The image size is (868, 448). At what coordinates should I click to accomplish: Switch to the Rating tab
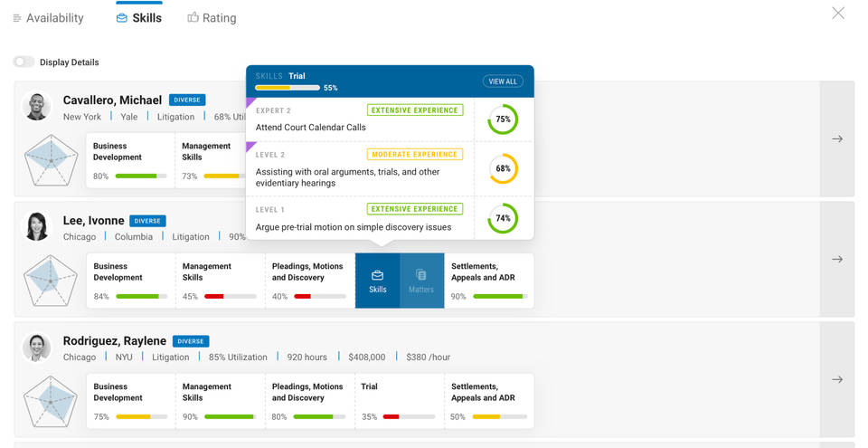click(x=212, y=18)
